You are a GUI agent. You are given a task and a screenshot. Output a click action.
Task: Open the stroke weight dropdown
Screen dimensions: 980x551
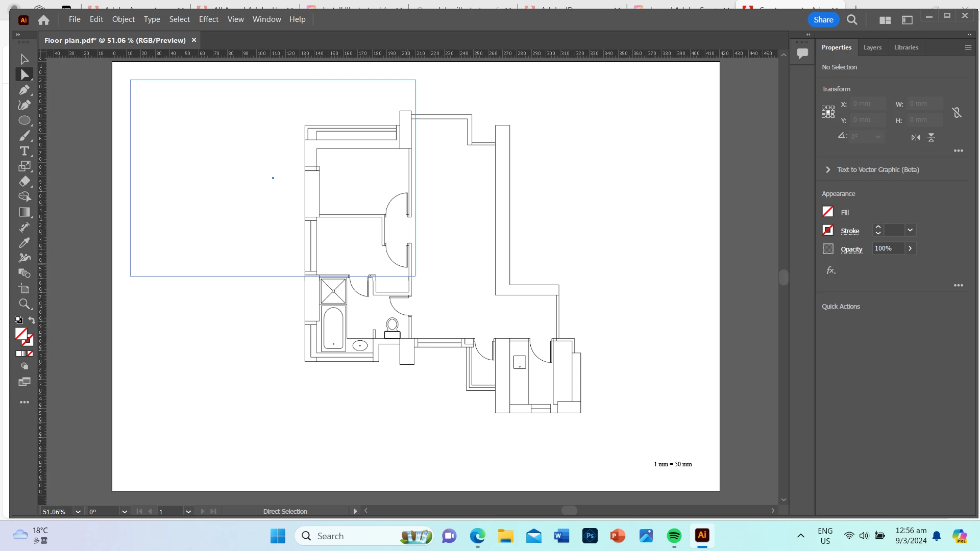click(x=910, y=230)
